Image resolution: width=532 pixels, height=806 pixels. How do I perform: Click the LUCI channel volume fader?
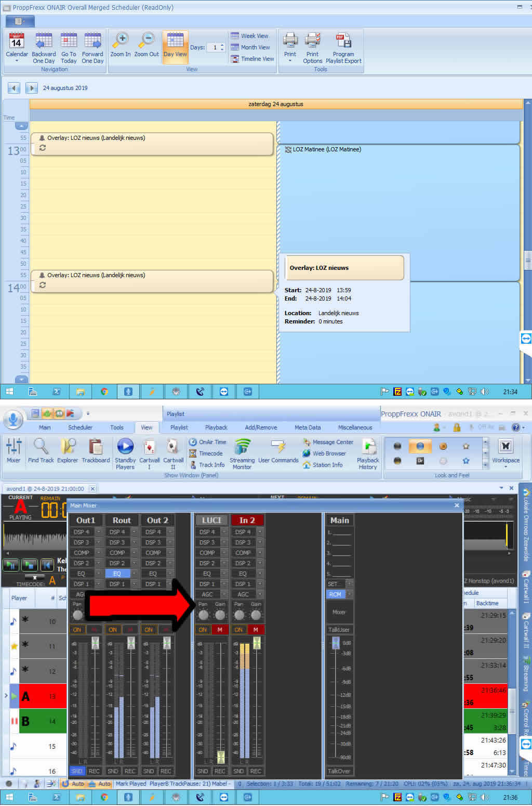tap(221, 757)
